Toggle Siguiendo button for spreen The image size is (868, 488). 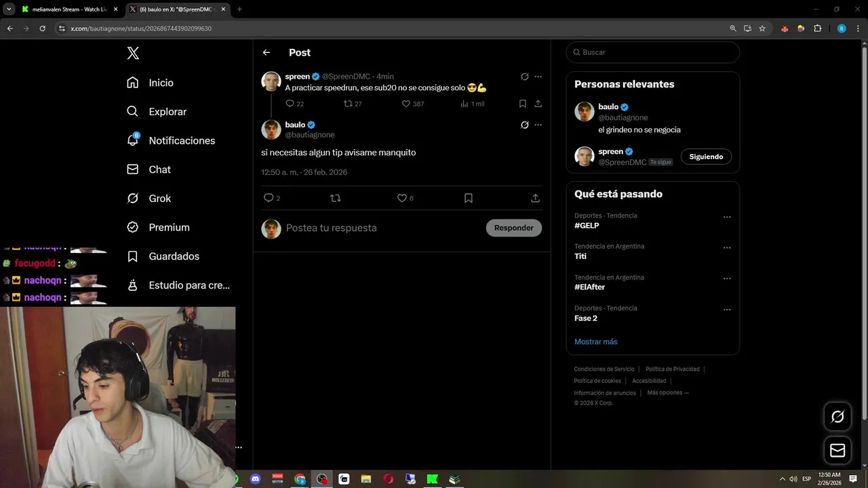tap(706, 157)
